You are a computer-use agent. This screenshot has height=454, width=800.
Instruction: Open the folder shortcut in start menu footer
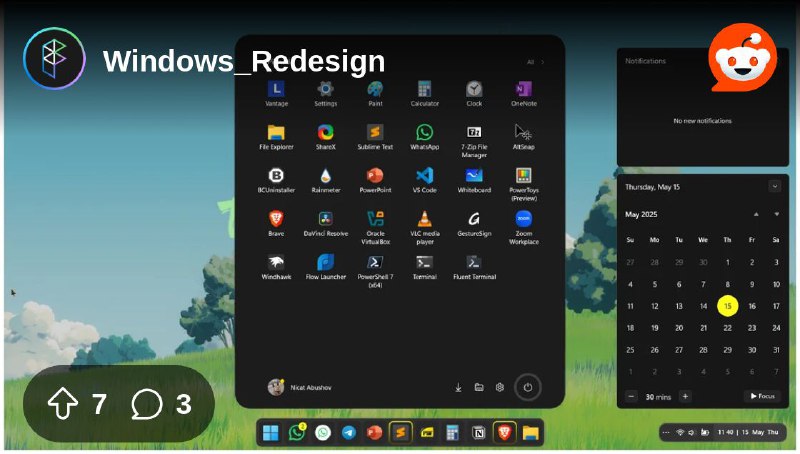[479, 387]
